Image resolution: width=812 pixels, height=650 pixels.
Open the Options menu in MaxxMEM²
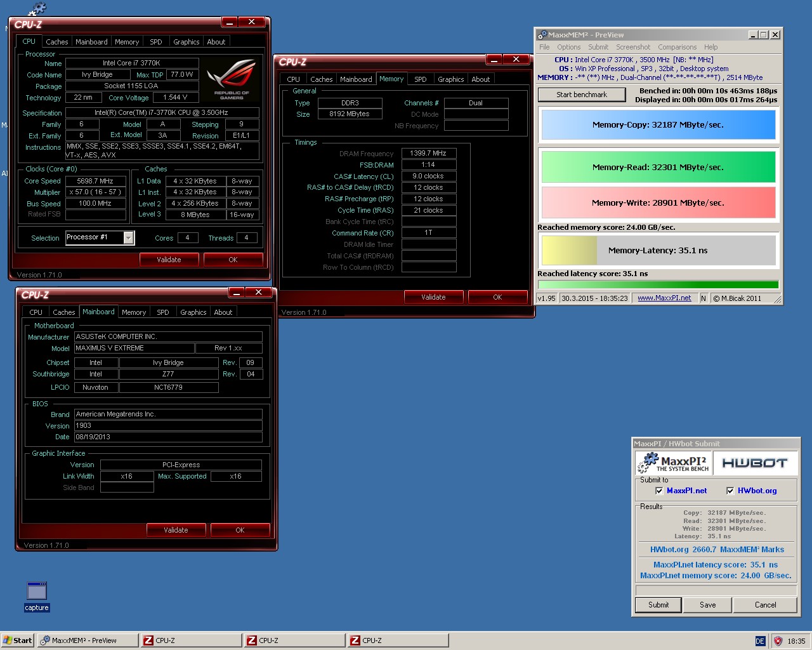pos(568,47)
